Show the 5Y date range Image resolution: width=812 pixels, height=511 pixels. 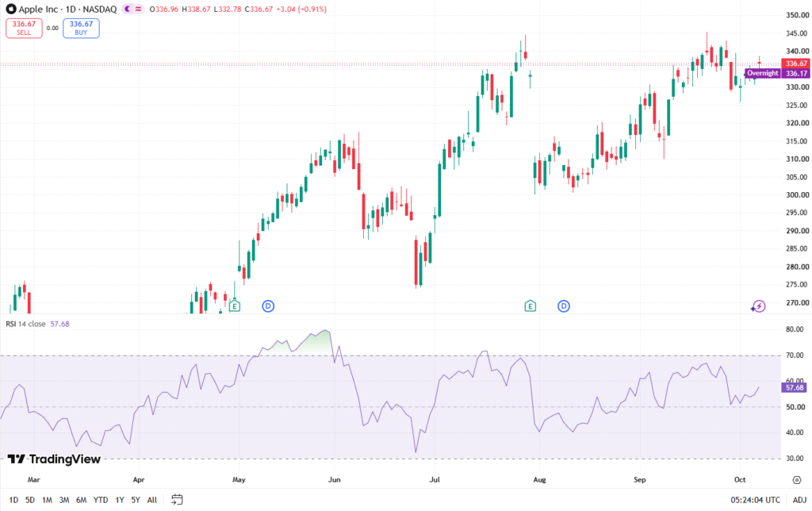[x=136, y=500]
